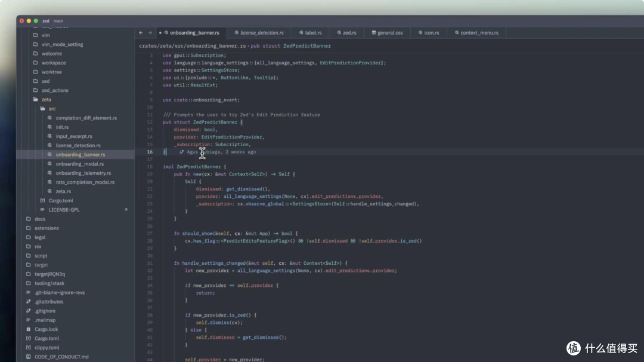Go back using the left arrow icon
This screenshot has height=362, width=644.
tap(141, 33)
